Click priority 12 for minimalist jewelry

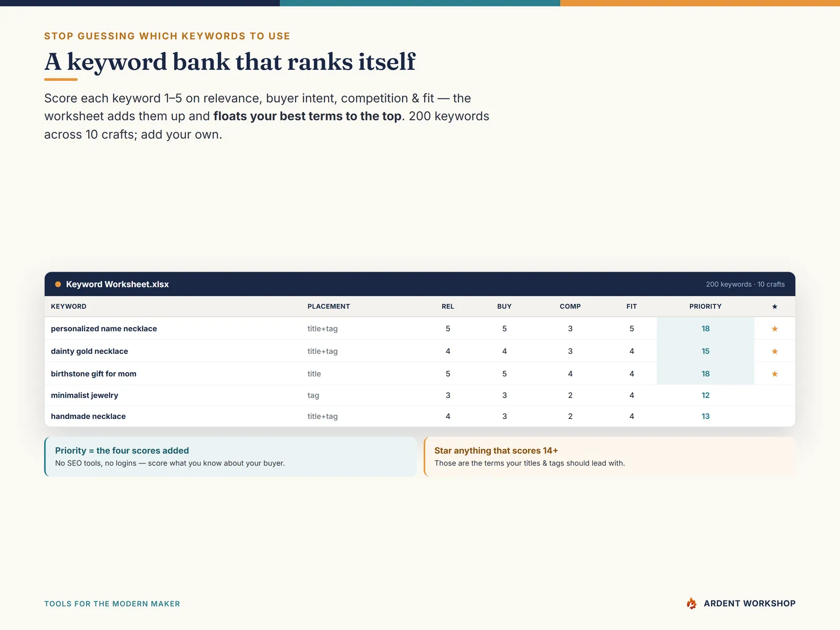point(706,395)
